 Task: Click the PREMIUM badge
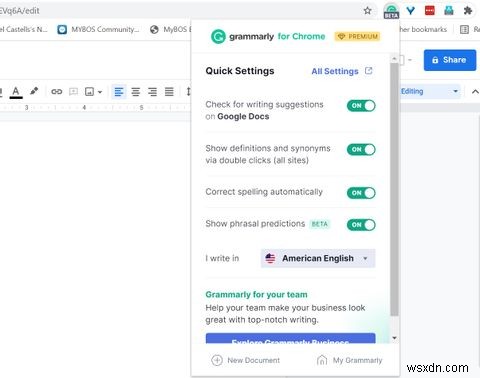coord(357,36)
